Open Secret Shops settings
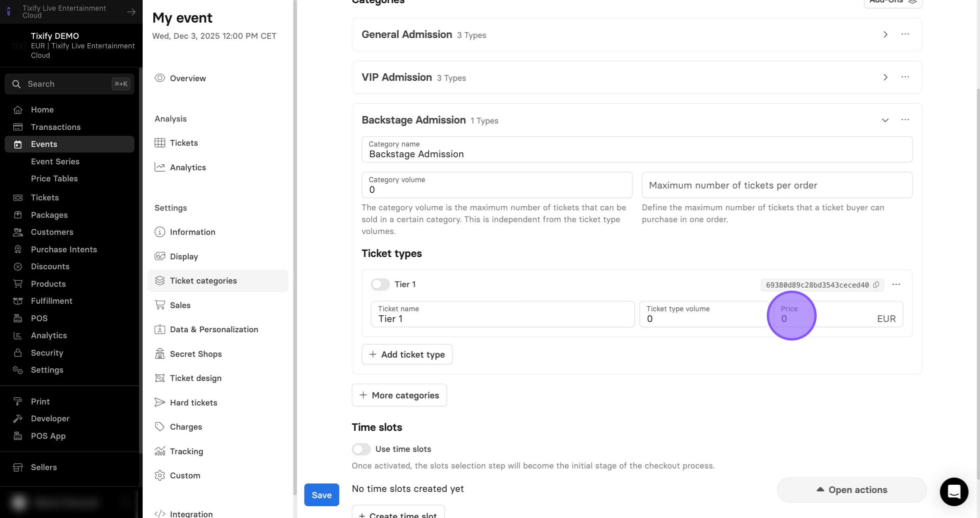Image resolution: width=980 pixels, height=518 pixels. pyautogui.click(x=218, y=354)
